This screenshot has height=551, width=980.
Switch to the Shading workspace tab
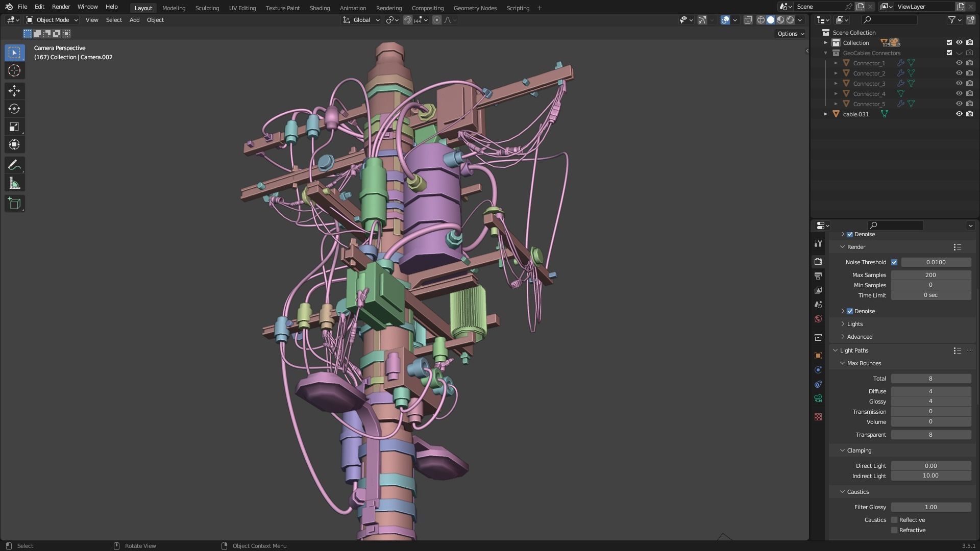click(x=320, y=8)
